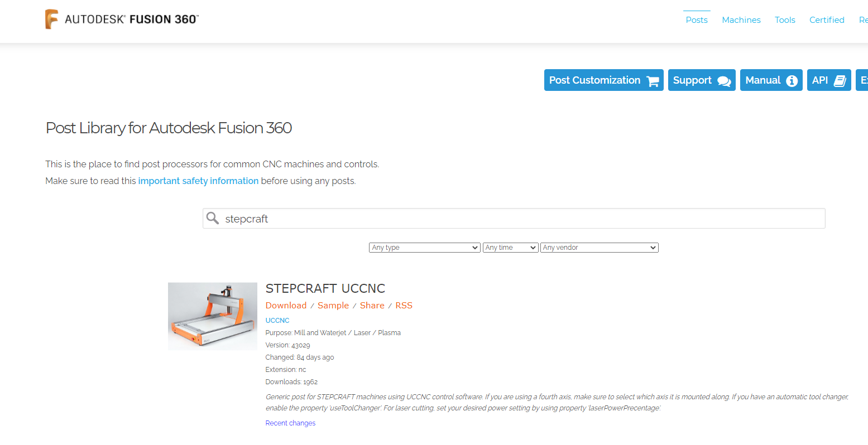Open the Any type filter dropdown
This screenshot has height=445, width=868.
point(425,248)
